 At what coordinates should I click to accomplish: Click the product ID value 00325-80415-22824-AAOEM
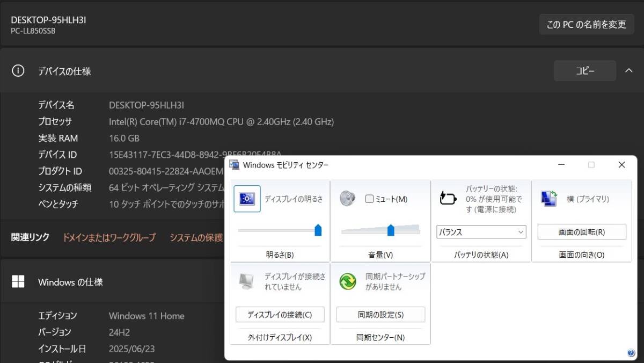(166, 172)
